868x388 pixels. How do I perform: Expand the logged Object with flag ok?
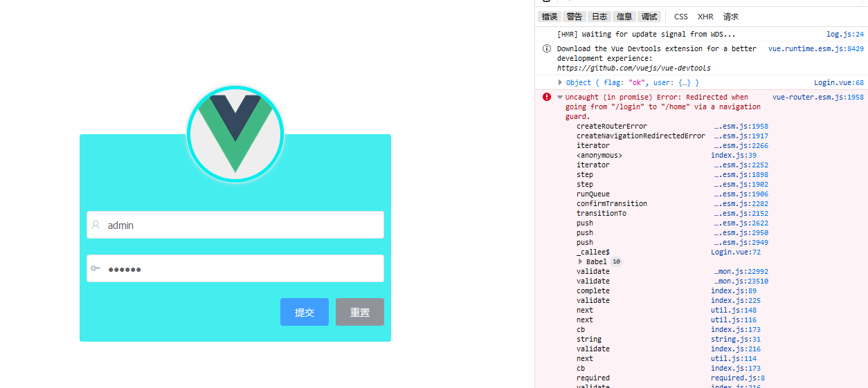(561, 82)
